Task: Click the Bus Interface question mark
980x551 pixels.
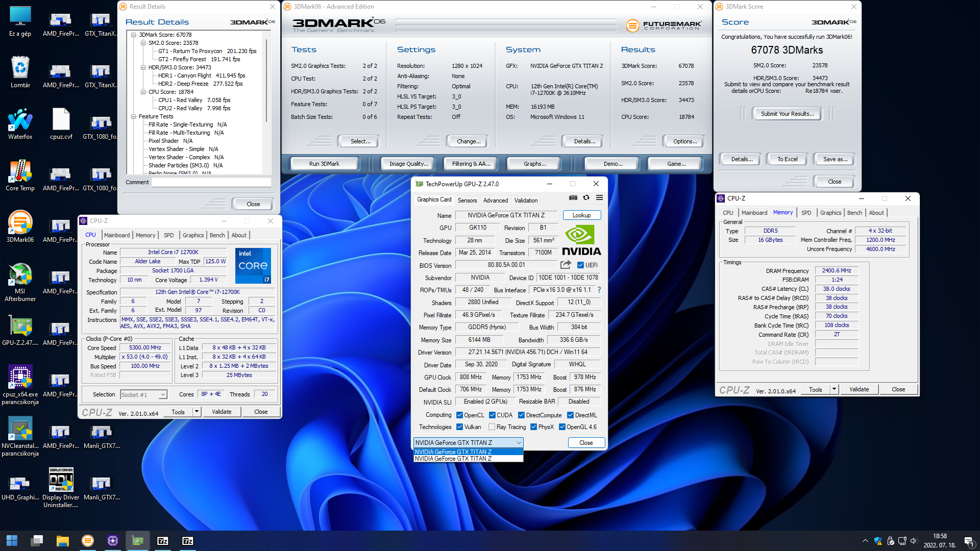Action: coord(599,290)
